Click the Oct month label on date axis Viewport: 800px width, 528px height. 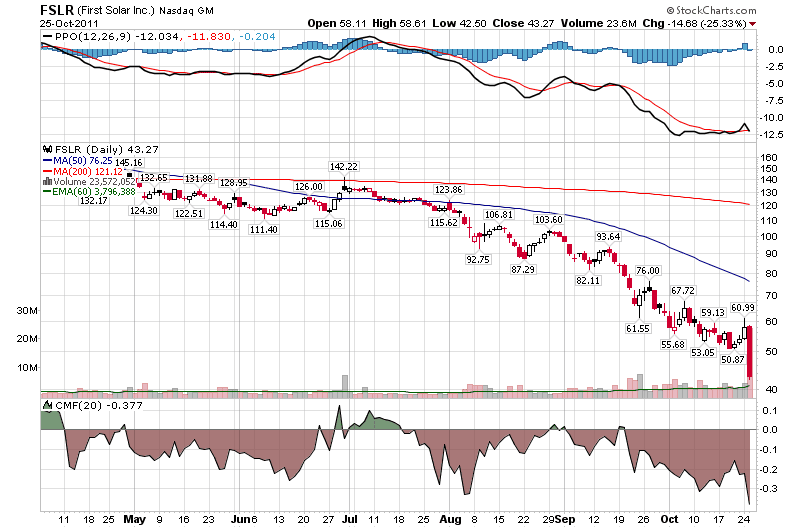(669, 519)
